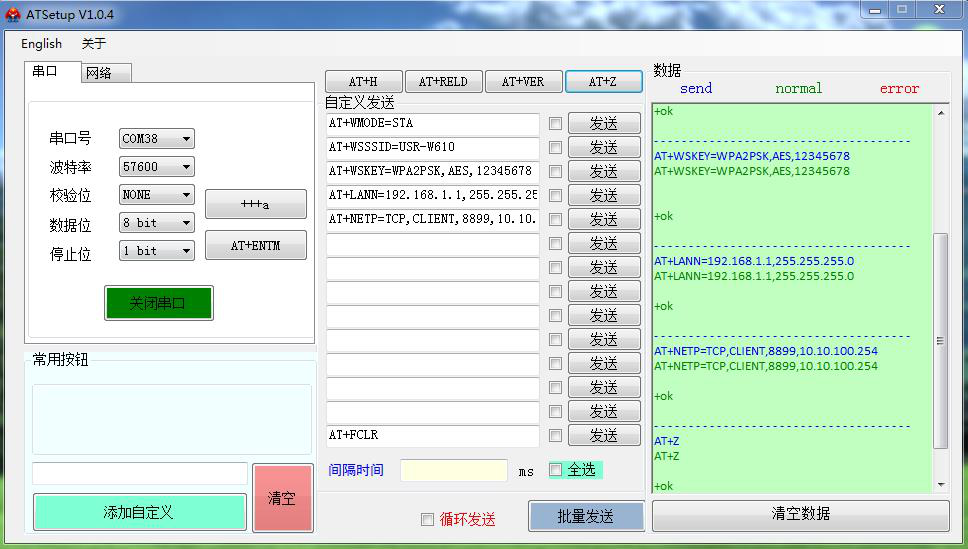
Task: Click the 批量发送 batch send button
Action: click(586, 516)
